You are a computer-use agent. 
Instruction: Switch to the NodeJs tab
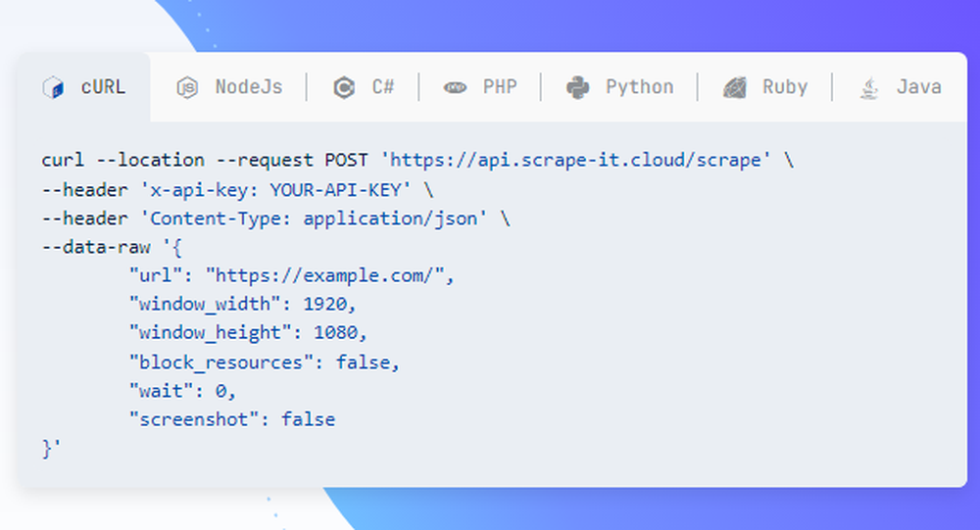(249, 87)
